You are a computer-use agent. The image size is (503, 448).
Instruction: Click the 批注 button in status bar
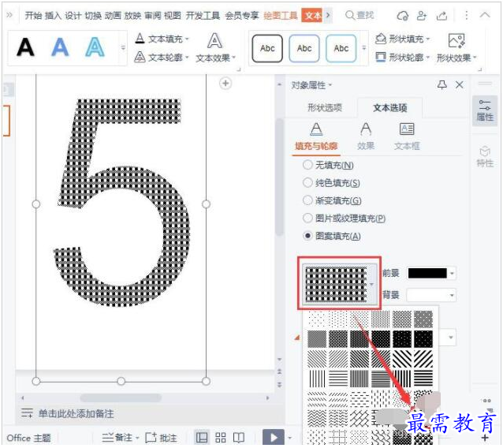(161, 438)
